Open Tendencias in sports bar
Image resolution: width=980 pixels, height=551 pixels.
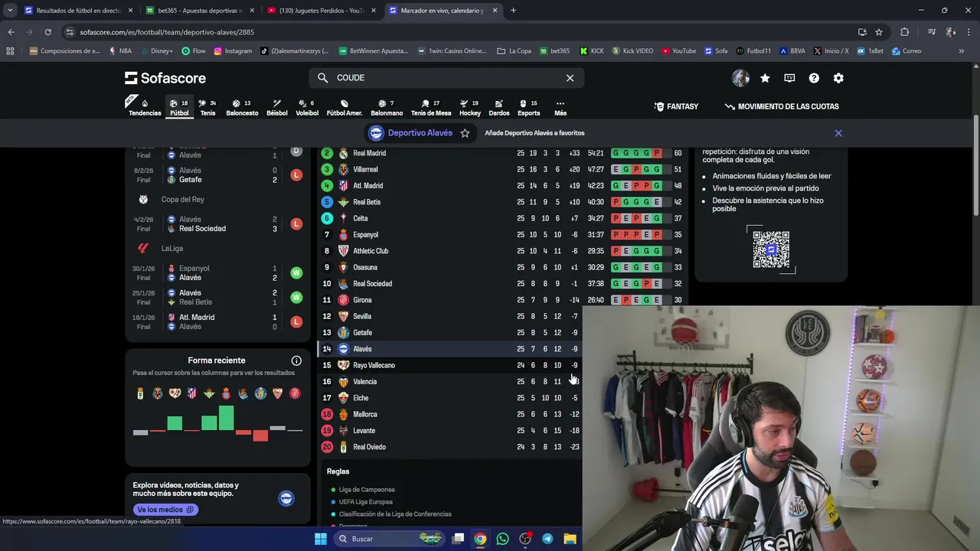pos(145,107)
